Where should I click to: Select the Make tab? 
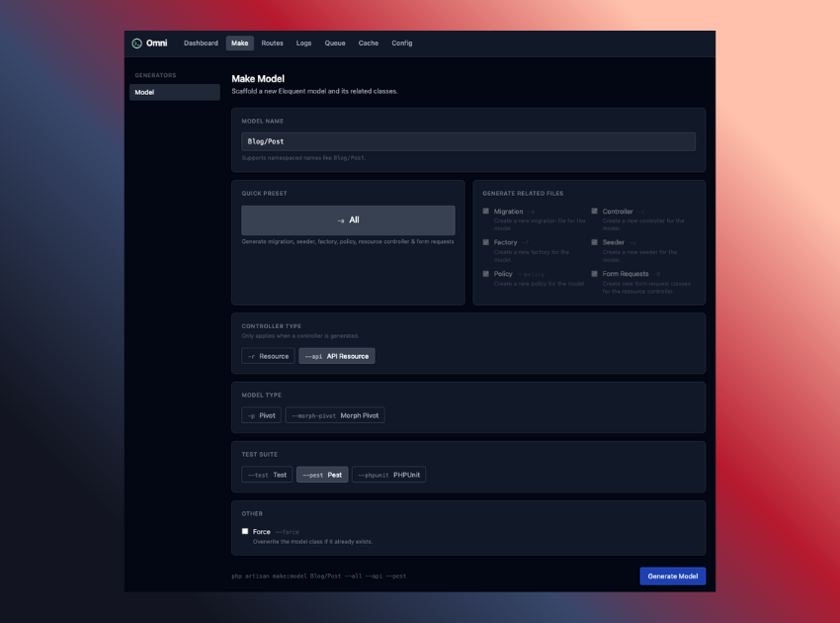click(239, 44)
